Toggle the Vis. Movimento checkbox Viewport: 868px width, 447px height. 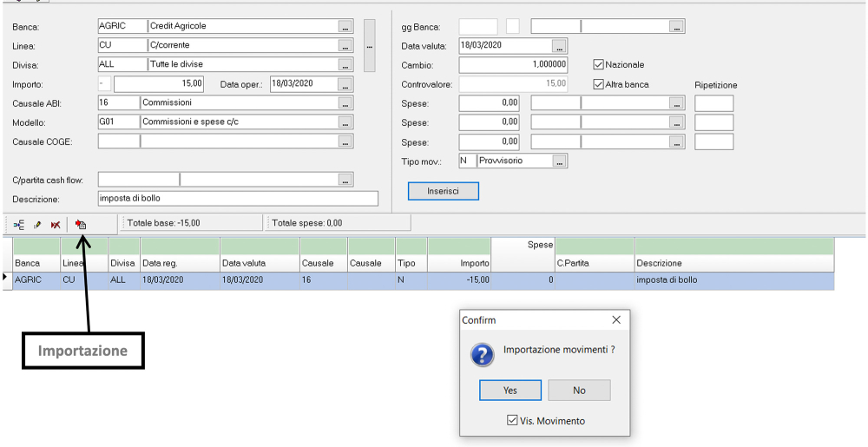(513, 421)
